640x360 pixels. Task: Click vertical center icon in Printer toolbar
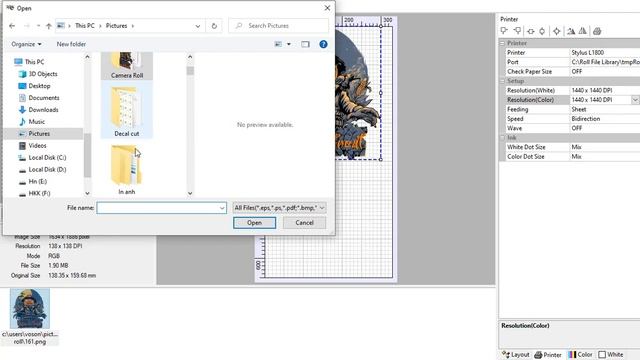tap(542, 31)
